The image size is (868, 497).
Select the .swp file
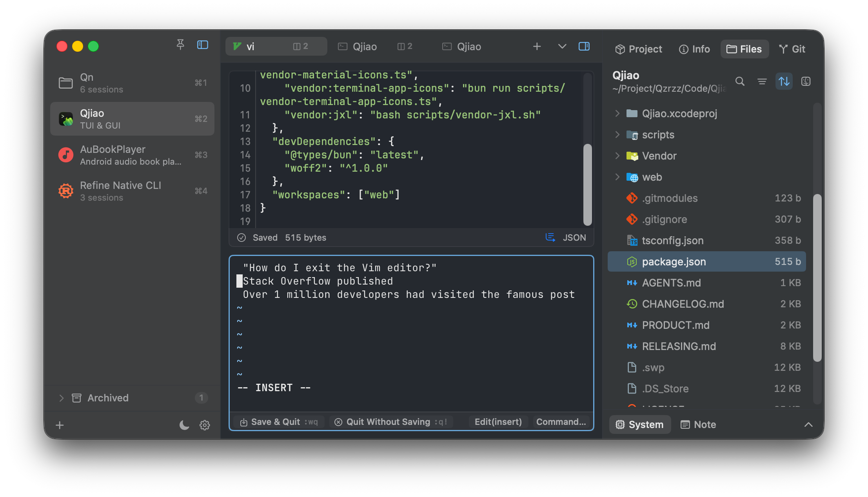(x=706, y=367)
